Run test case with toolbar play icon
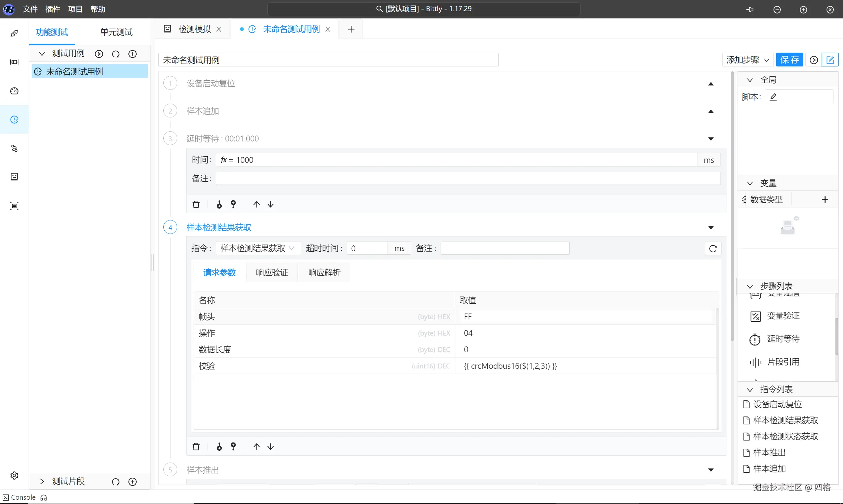 (813, 60)
